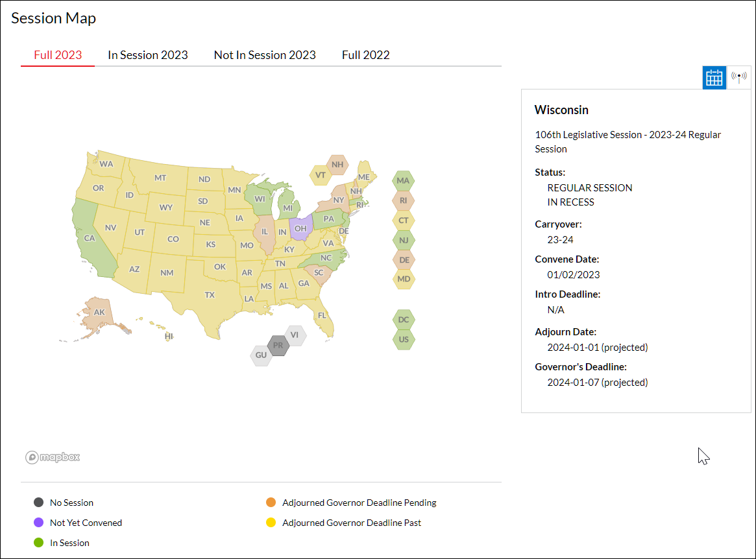
Task: Switch to the In Session 2023 tab
Action: click(147, 55)
